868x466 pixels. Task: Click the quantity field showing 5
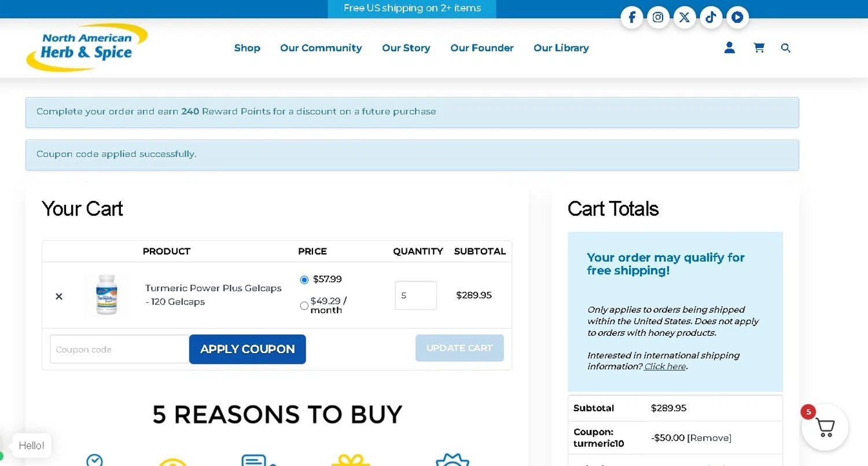(x=415, y=295)
